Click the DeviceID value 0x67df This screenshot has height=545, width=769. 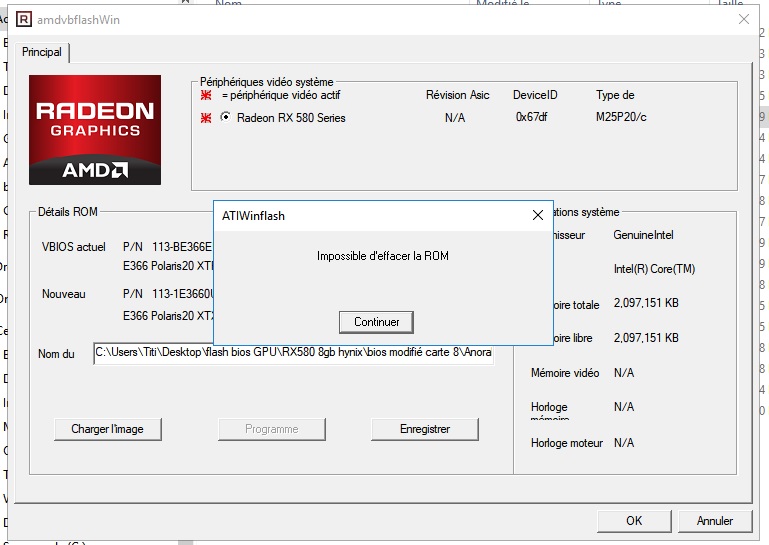531,117
